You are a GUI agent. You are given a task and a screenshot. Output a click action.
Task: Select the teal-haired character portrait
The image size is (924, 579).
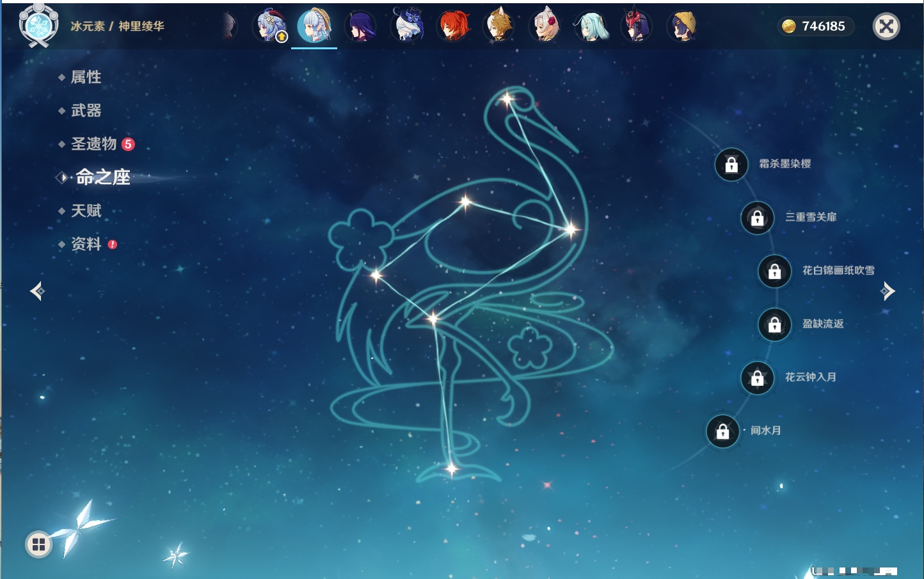coord(591,26)
